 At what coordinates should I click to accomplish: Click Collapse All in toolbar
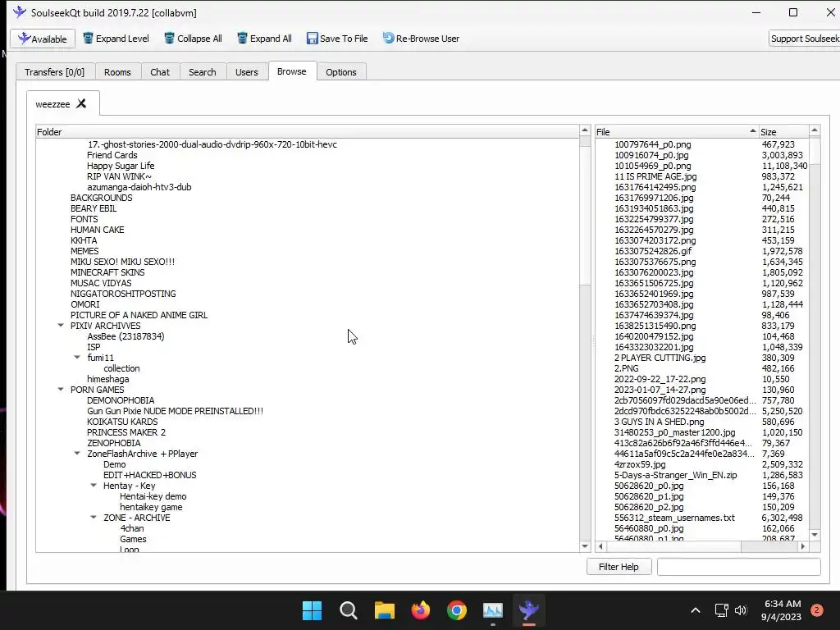coord(193,39)
